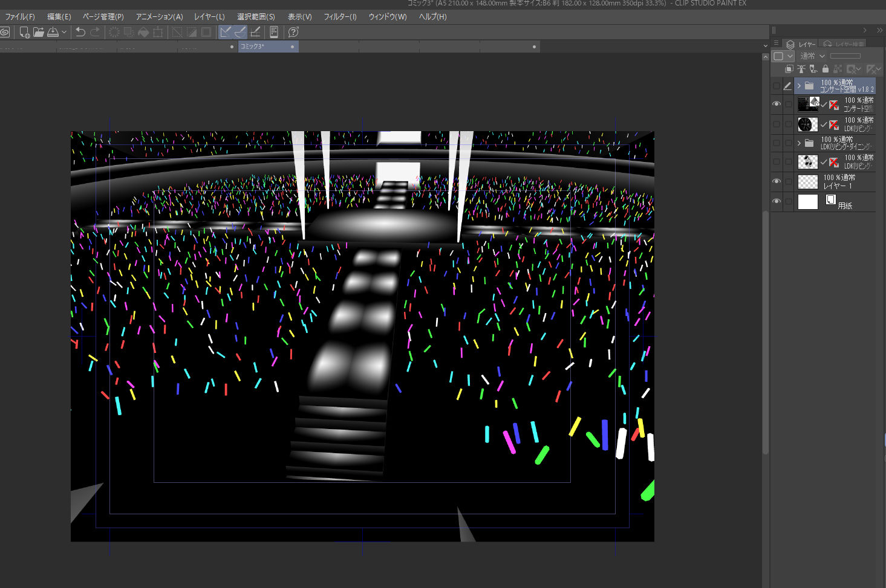The height and width of the screenshot is (588, 886).
Task: Open the フィルター(I) menu
Action: (x=340, y=17)
